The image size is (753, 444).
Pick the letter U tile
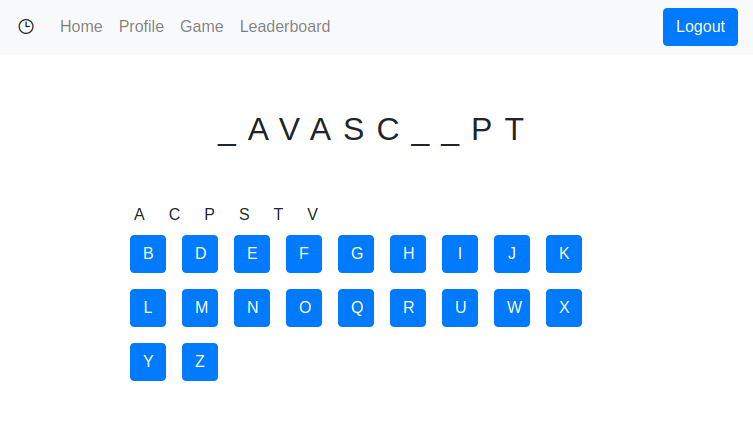tap(460, 308)
